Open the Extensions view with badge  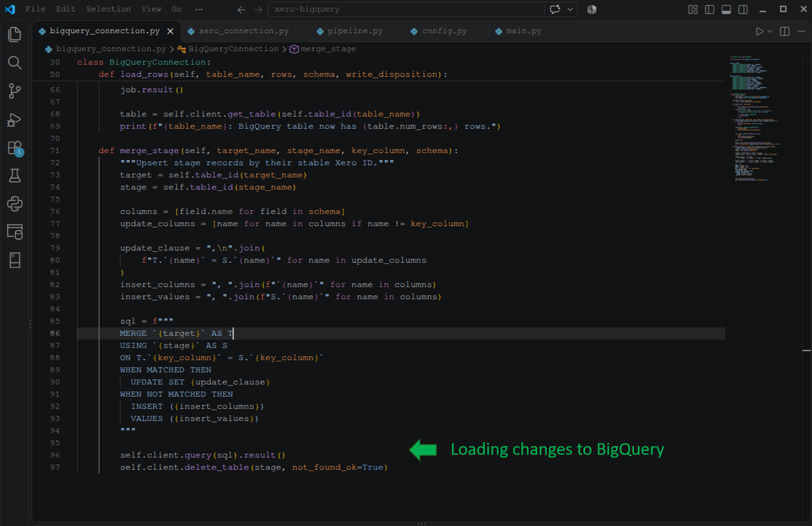(15, 148)
